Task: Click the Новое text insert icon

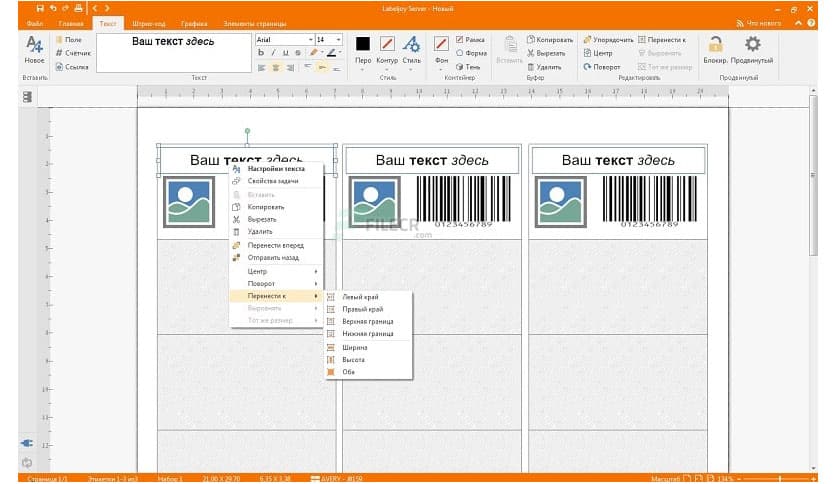Action: pos(34,44)
